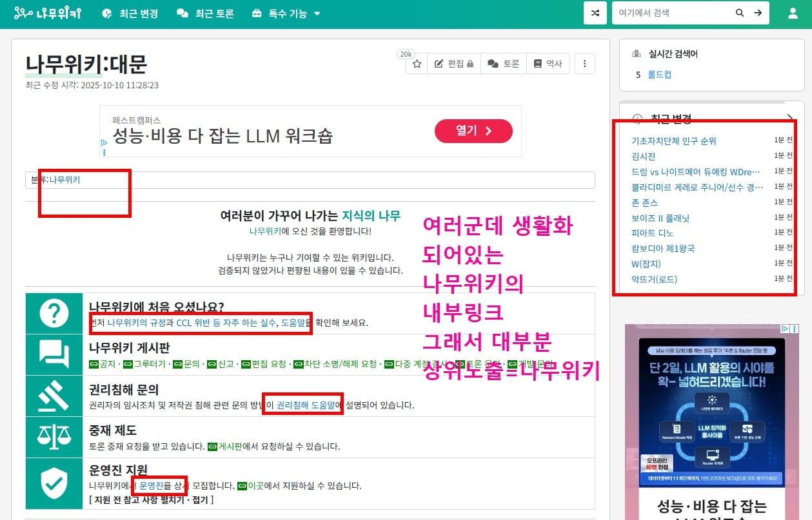812x520 pixels.
Task: Open 기초자치단체 인구 순위 in recent changes
Action: [x=674, y=140]
